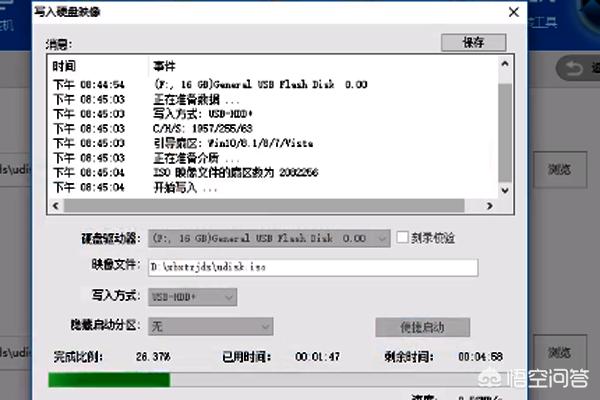Select the 开始写入 log row

274,188
